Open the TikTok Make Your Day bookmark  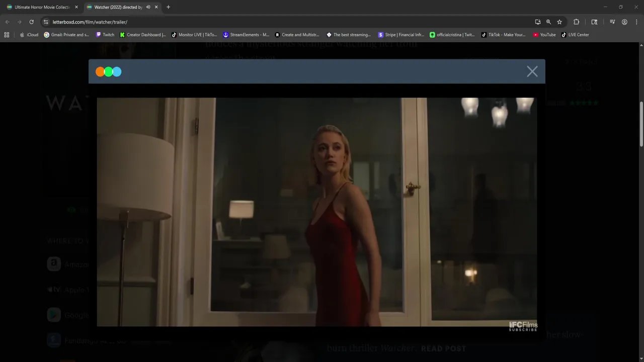(x=504, y=35)
